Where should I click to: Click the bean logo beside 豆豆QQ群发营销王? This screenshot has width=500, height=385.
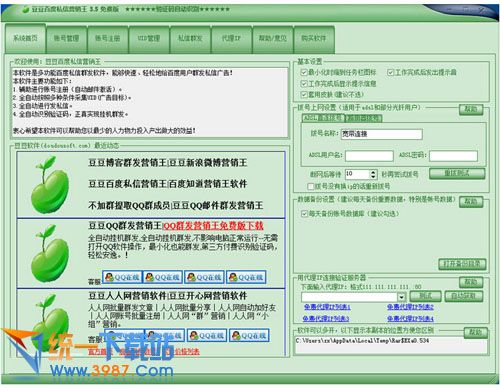[x=49, y=253]
